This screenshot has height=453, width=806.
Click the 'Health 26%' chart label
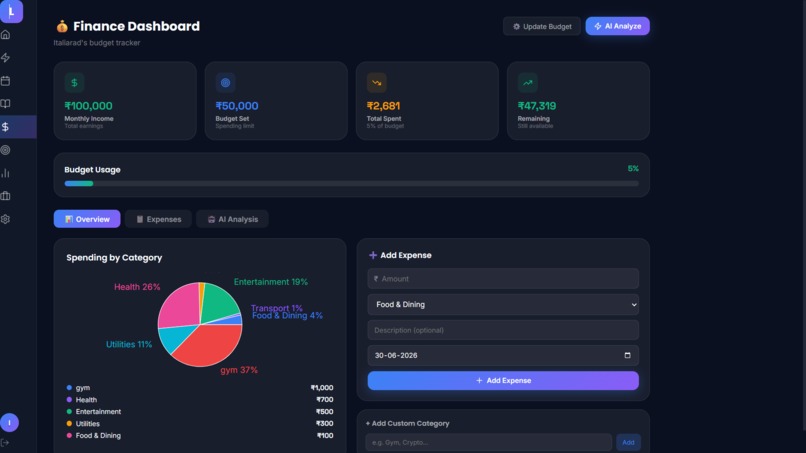click(137, 287)
